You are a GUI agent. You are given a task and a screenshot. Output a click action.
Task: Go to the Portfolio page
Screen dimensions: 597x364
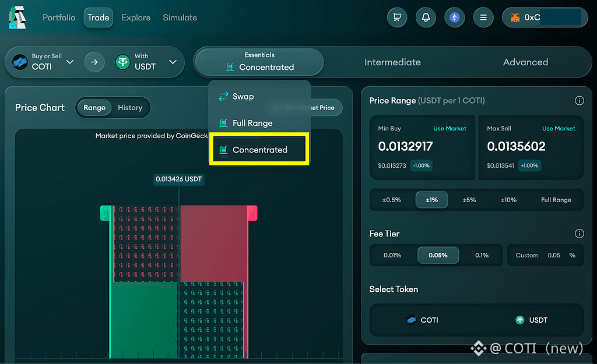pyautogui.click(x=59, y=17)
